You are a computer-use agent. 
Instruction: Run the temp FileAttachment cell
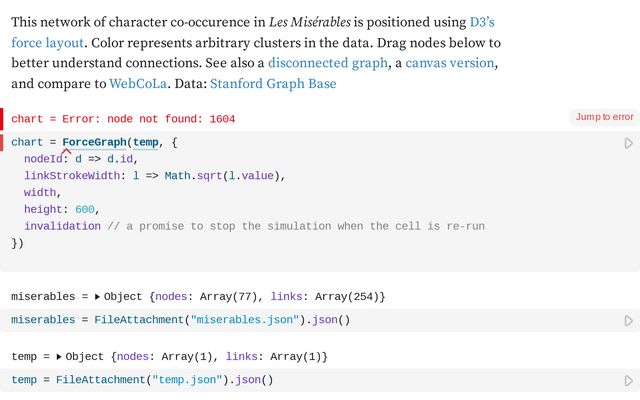click(628, 380)
